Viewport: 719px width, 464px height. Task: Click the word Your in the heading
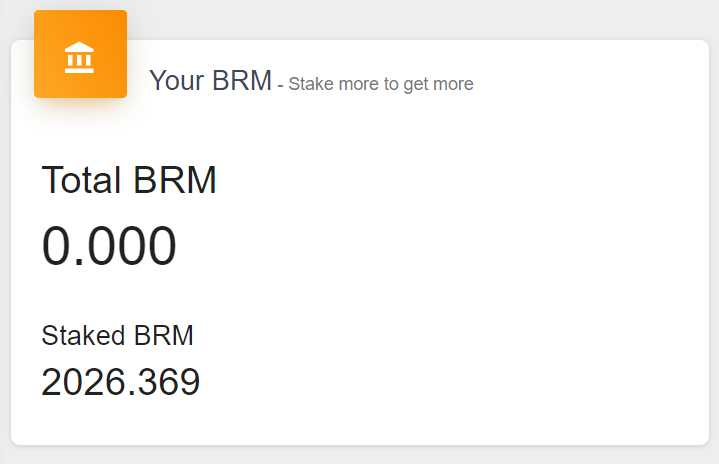click(177, 81)
